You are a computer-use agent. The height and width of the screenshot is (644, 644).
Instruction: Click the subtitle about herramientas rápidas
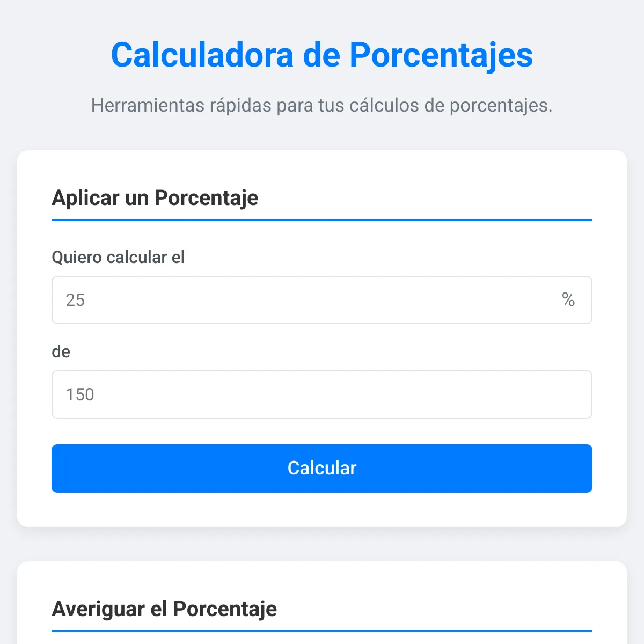321,105
